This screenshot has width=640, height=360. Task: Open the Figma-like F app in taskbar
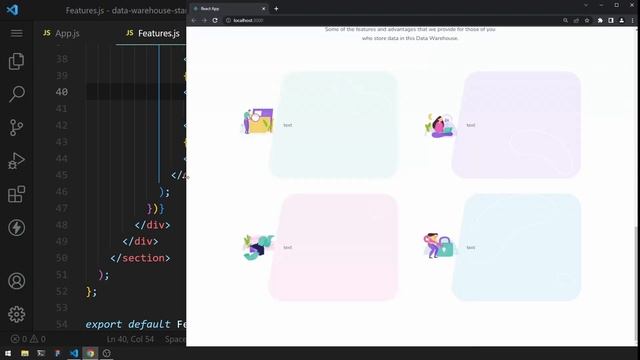click(x=57, y=353)
